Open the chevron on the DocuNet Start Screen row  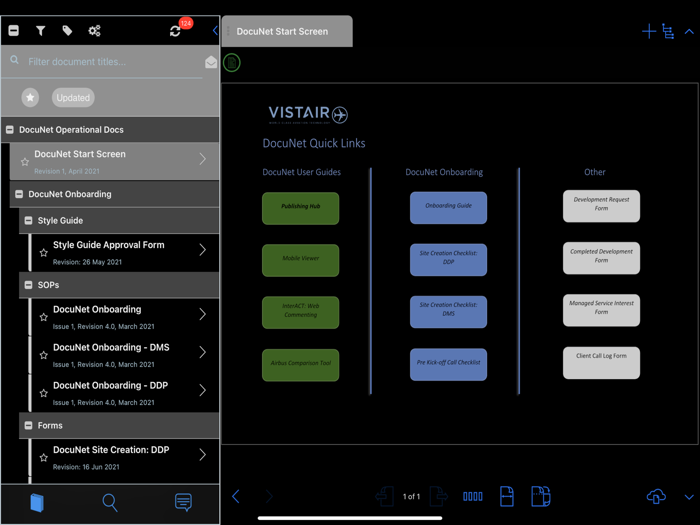click(x=203, y=159)
